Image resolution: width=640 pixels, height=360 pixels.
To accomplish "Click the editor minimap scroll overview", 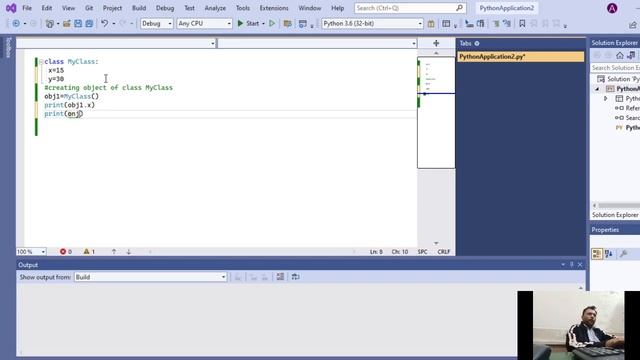I will (436, 112).
